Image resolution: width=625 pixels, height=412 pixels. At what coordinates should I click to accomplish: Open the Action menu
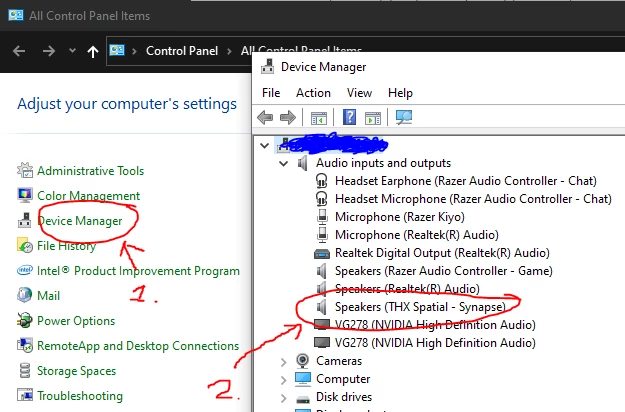[x=313, y=93]
